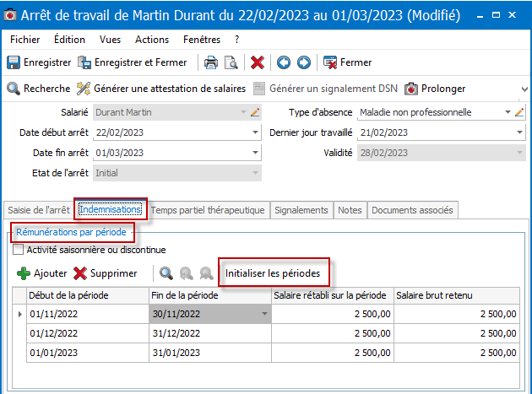This screenshot has height=394, width=532.
Task: Open the Date fin arrêt date picker
Action: pyautogui.click(x=255, y=153)
